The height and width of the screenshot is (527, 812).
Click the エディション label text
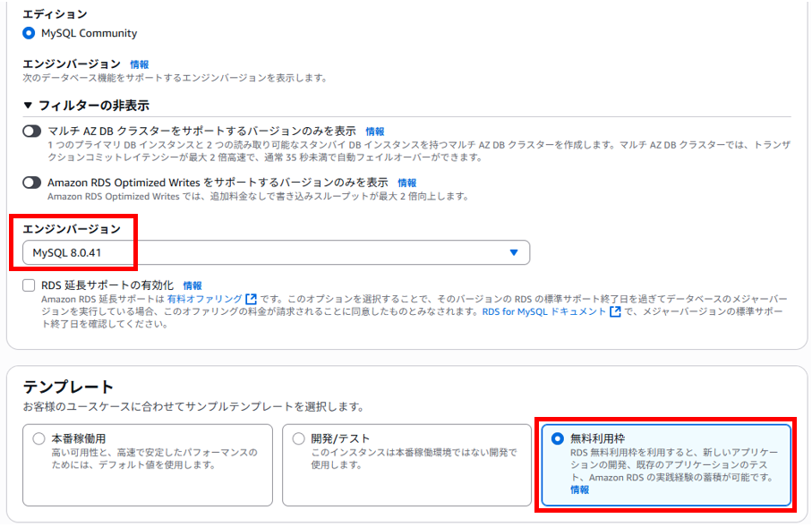(x=55, y=14)
